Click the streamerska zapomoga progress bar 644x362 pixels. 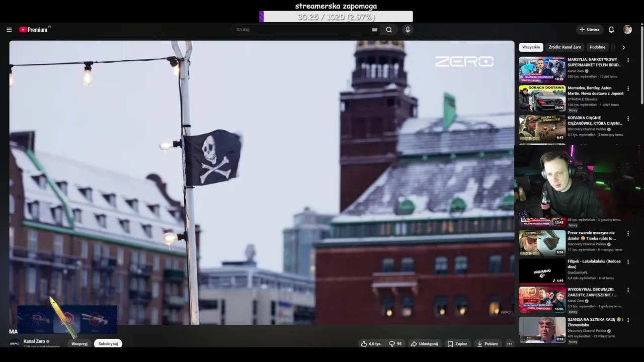336,17
